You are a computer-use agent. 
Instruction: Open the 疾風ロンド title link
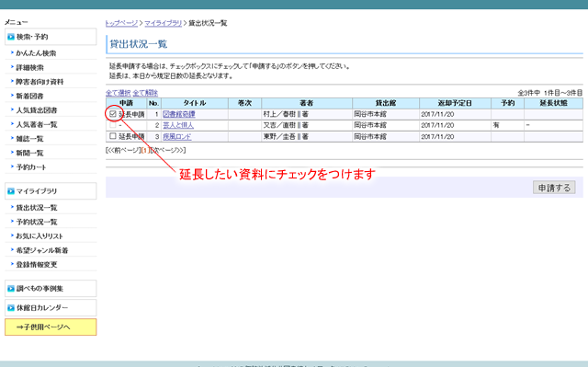pos(177,137)
